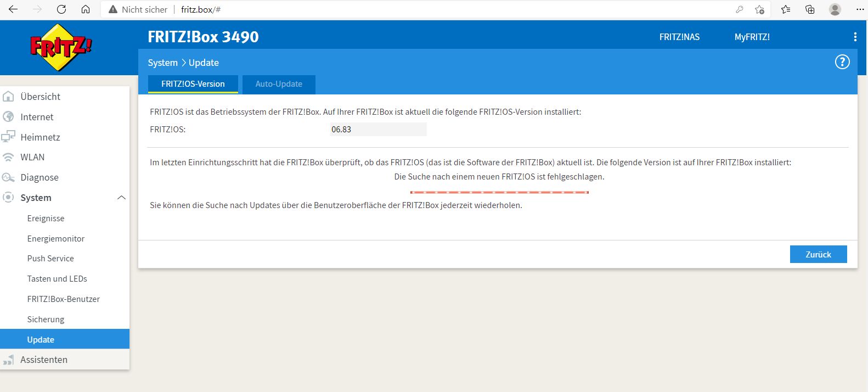Open the Diagnose menu entry
The width and height of the screenshot is (868, 392).
click(x=40, y=177)
